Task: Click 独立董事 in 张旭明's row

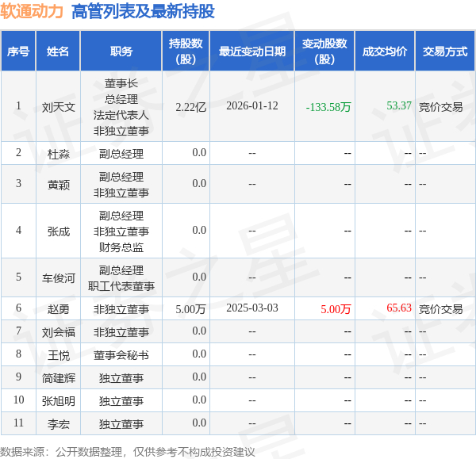Action: [x=121, y=401]
